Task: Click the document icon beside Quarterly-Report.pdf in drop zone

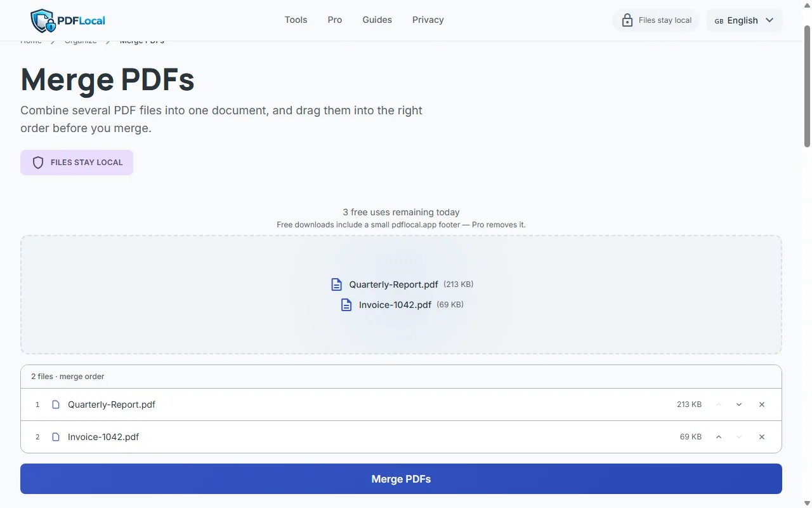Action: 337,284
